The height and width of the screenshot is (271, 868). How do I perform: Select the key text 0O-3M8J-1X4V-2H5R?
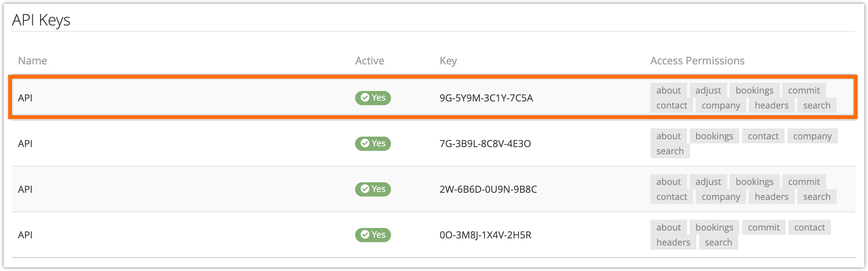tap(485, 235)
